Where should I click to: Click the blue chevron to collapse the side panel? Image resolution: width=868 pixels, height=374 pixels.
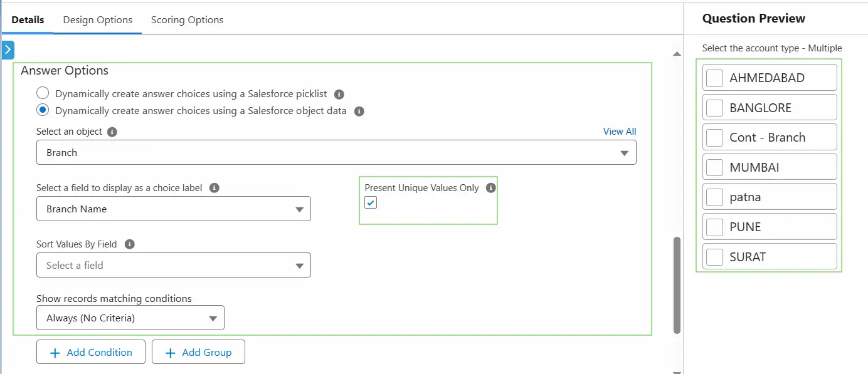[x=8, y=49]
